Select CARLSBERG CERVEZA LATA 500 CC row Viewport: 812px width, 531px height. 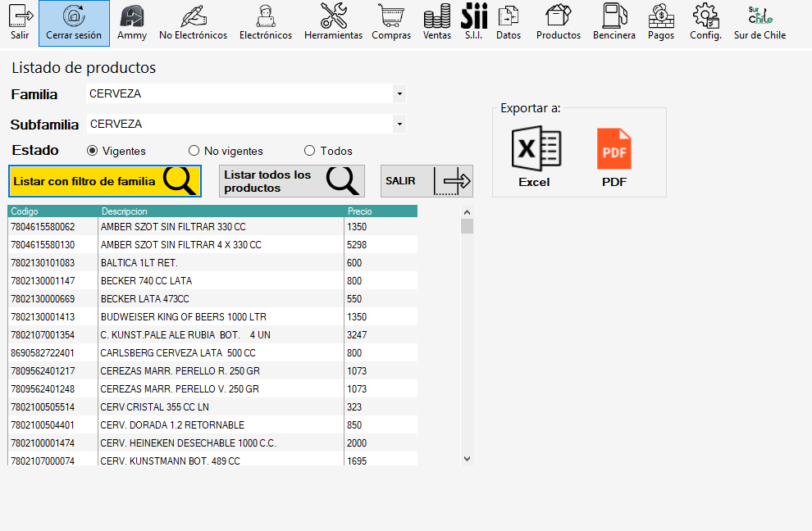pyautogui.click(x=212, y=353)
